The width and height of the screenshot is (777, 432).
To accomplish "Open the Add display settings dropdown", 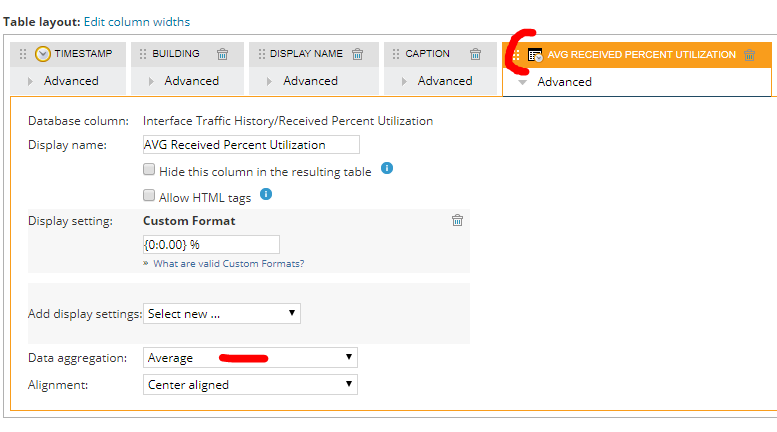I will [222, 313].
